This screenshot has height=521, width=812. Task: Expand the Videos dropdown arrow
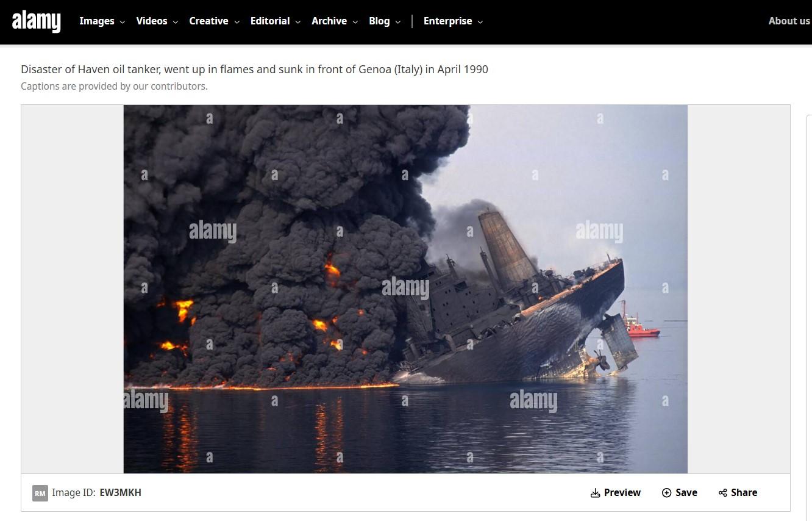(176, 22)
